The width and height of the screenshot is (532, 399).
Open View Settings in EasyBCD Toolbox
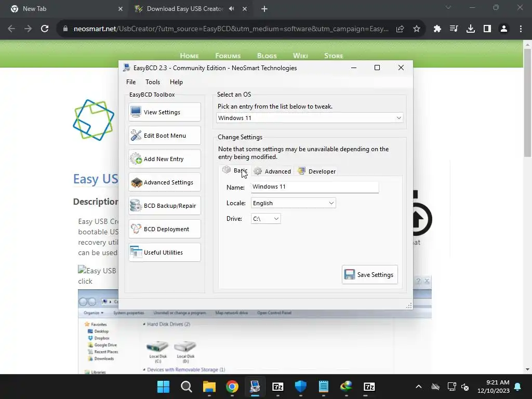coord(165,112)
